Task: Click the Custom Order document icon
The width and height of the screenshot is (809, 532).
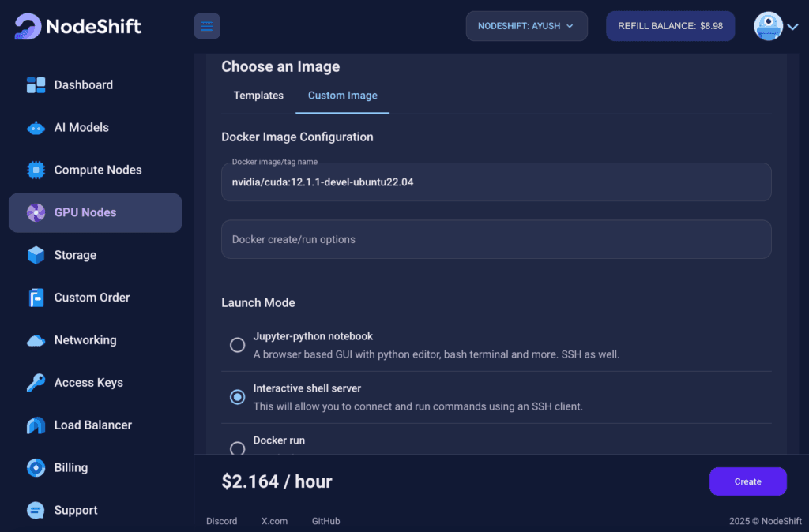Action: click(36, 298)
